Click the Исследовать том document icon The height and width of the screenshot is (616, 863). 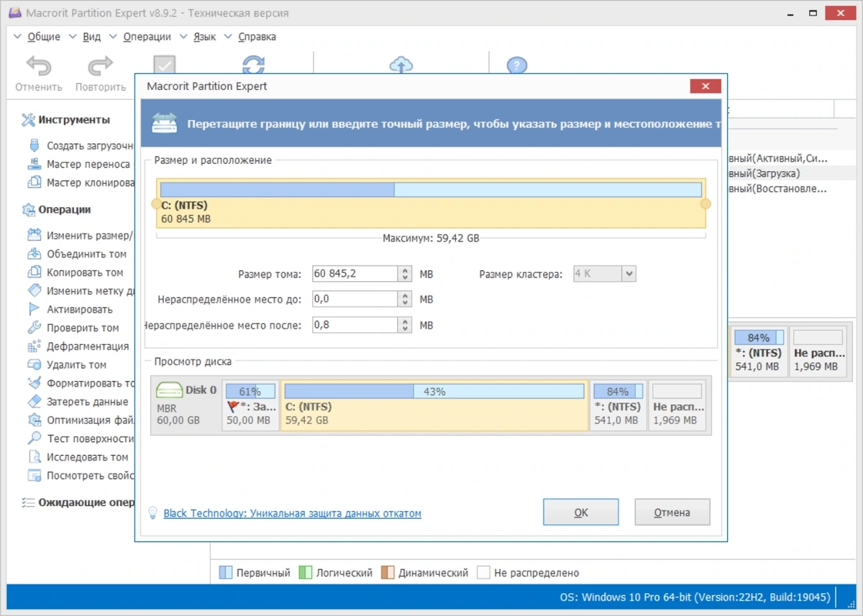coord(34,457)
